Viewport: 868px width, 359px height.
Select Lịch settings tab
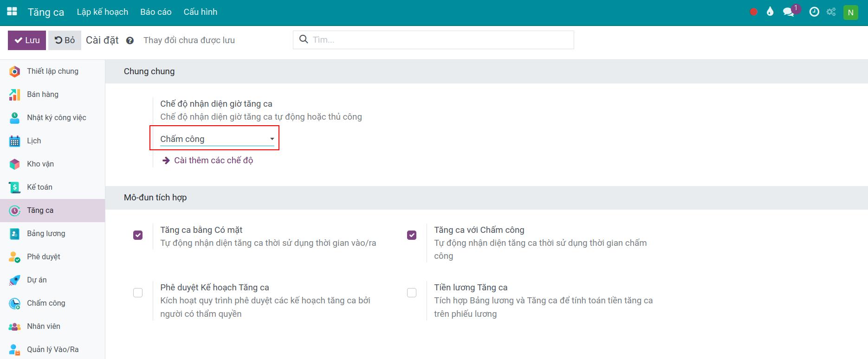pos(52,141)
